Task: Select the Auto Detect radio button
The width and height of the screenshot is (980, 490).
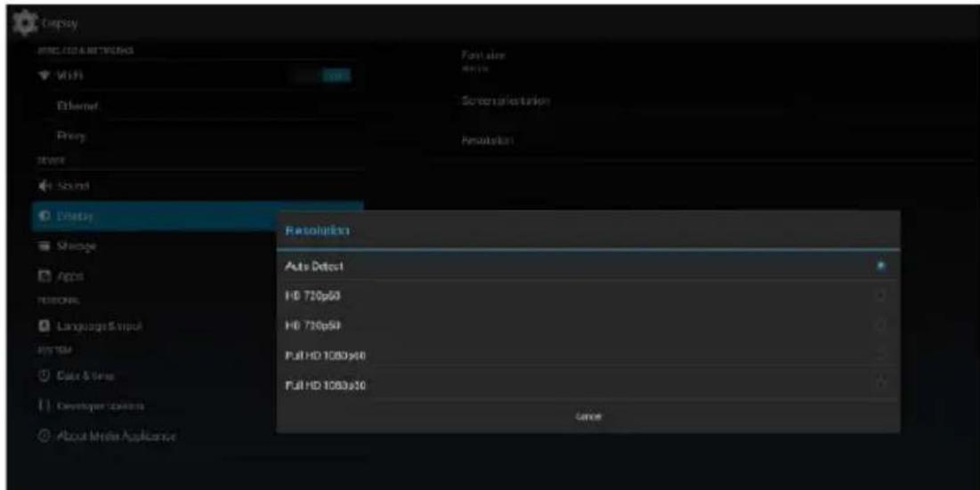Action: [880, 266]
